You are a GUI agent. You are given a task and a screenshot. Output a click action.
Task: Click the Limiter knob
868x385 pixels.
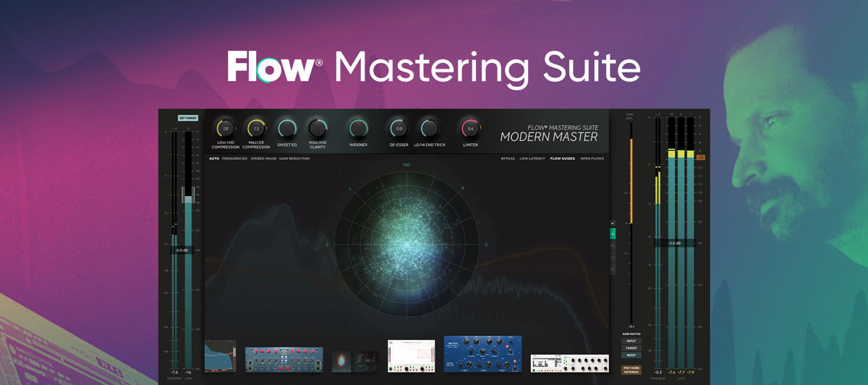(x=470, y=129)
